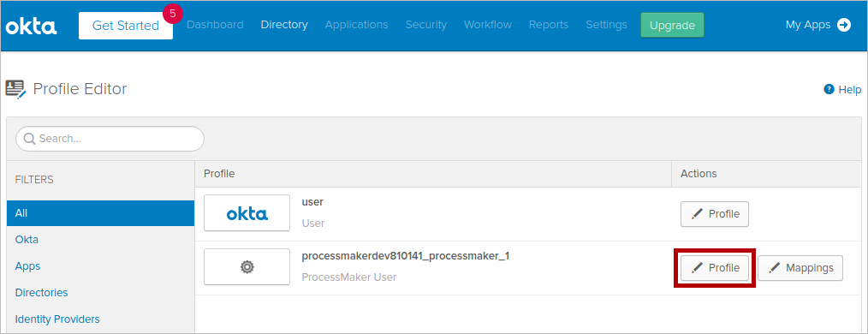Click the notification badge showing 5
This screenshot has width=868, height=334.
[173, 14]
